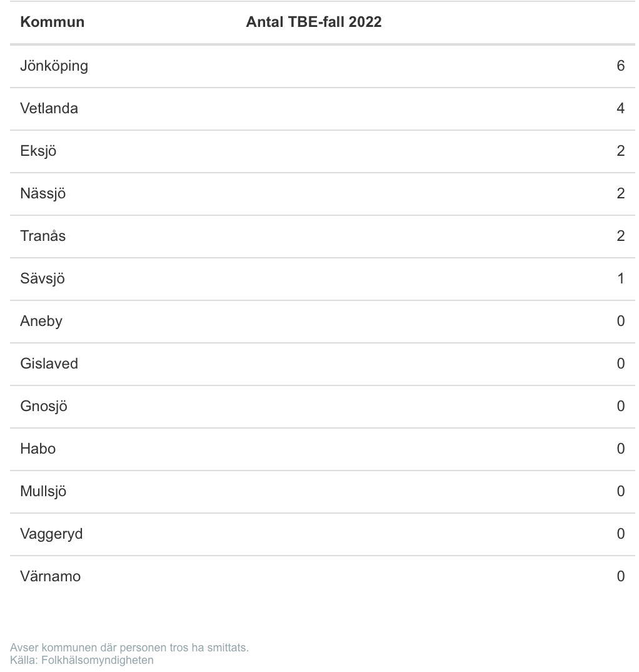Click the Eksjö row name
Image resolution: width=639 pixels, height=672 pixels.
point(38,151)
